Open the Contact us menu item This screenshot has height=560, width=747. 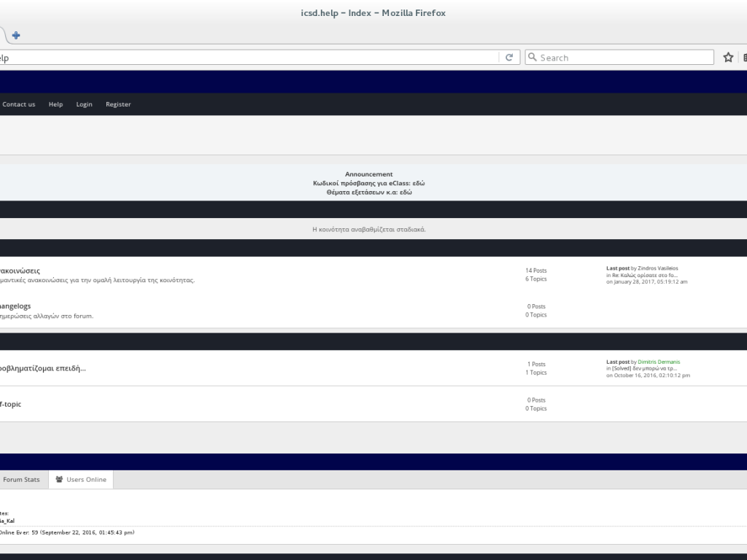19,104
